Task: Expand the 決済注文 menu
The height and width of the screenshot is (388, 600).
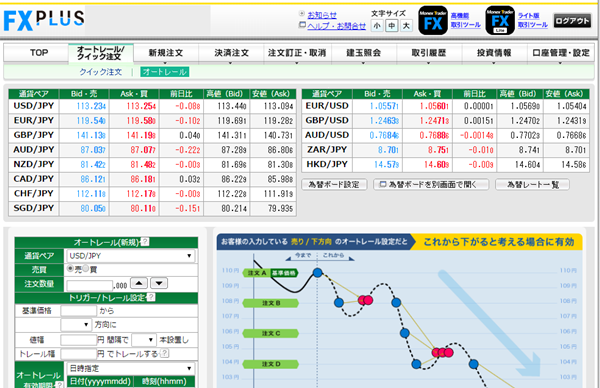Action: [x=231, y=53]
